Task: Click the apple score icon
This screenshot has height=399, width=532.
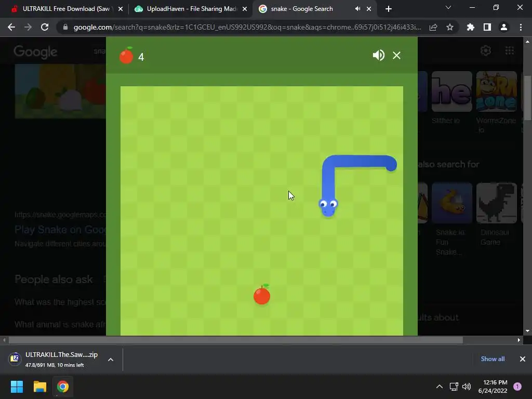Action: click(x=126, y=55)
